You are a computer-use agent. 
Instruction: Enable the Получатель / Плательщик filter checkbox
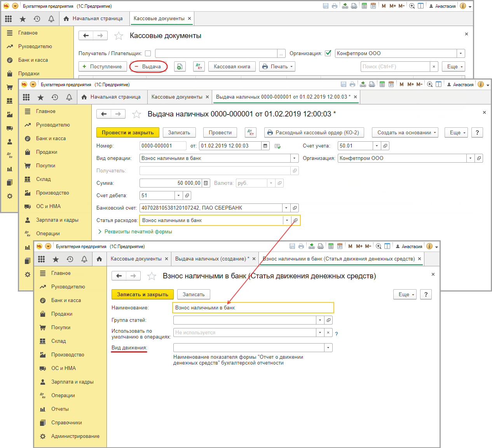pos(148,54)
